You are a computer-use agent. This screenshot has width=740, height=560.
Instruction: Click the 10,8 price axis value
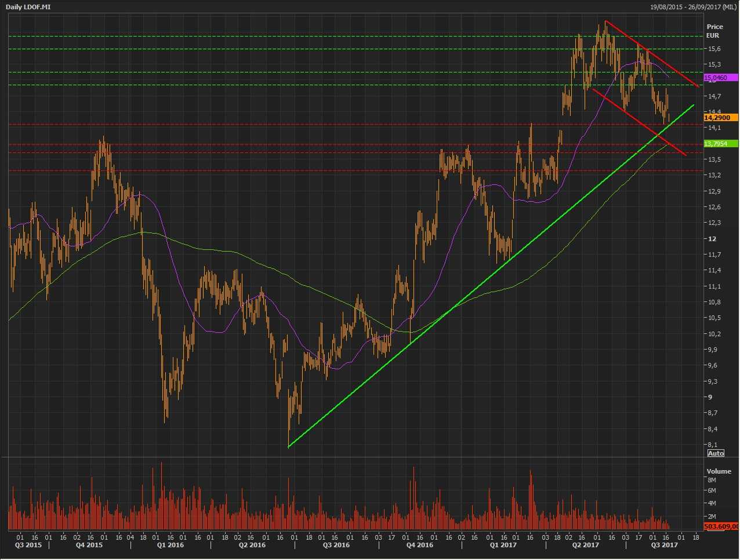point(714,302)
